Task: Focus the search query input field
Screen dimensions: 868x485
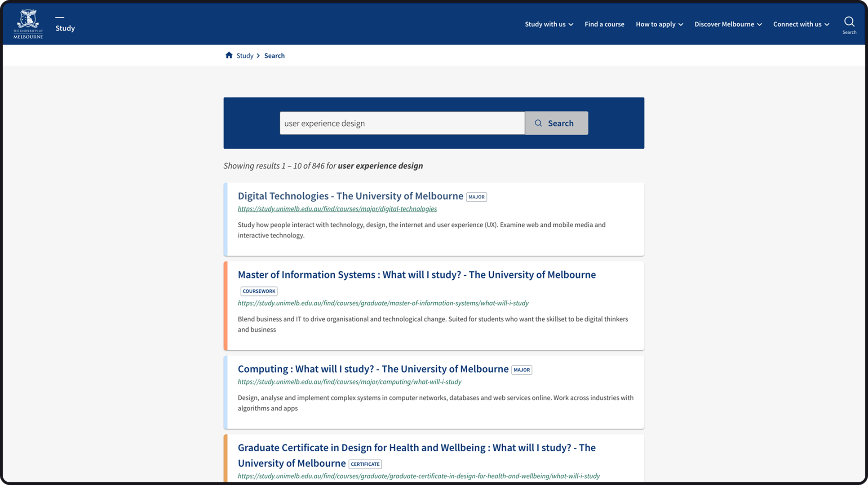Action: (402, 123)
